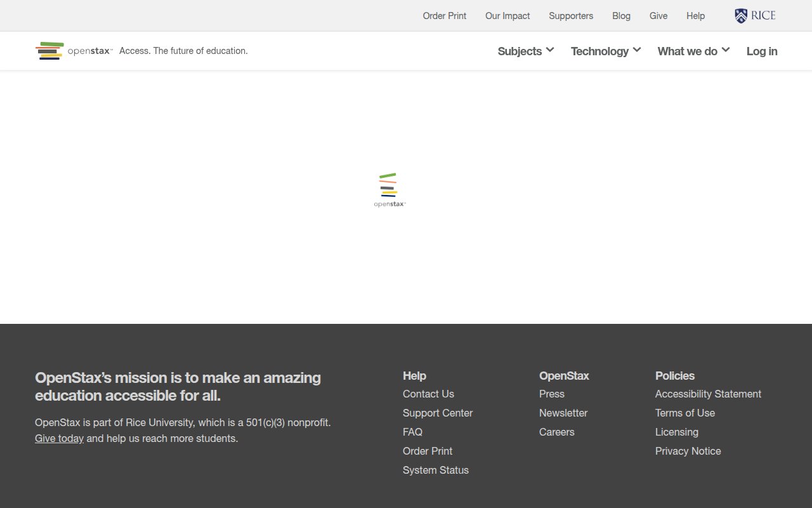Image resolution: width=812 pixels, height=508 pixels.
Task: Click the OpenStax logo in header
Action: (x=74, y=51)
